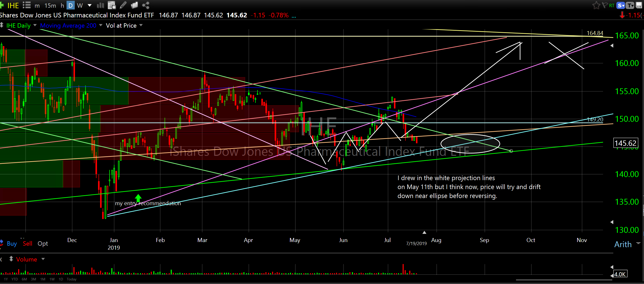Click the Buy button

click(12, 243)
